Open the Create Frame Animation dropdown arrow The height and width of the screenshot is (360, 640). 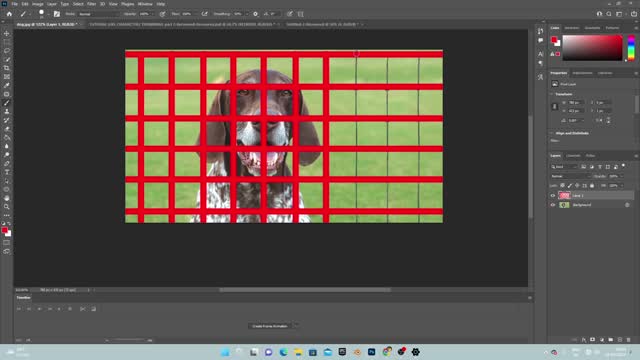[296, 326]
